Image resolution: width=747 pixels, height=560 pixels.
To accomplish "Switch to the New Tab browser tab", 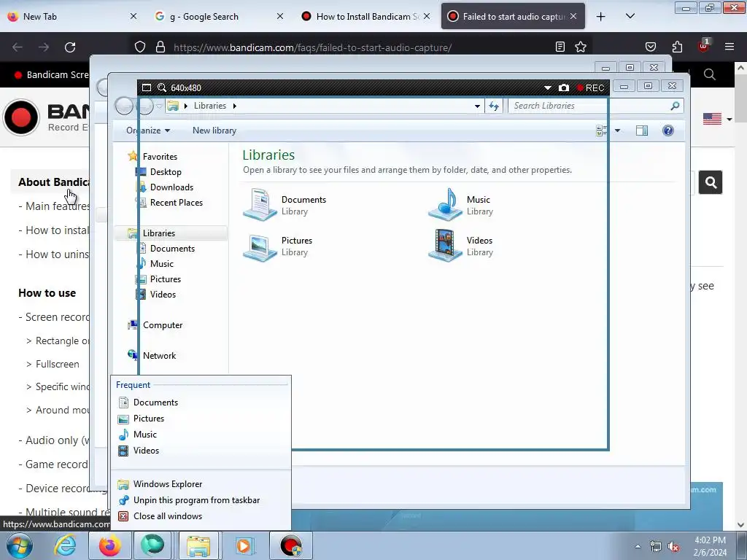I will (71, 17).
